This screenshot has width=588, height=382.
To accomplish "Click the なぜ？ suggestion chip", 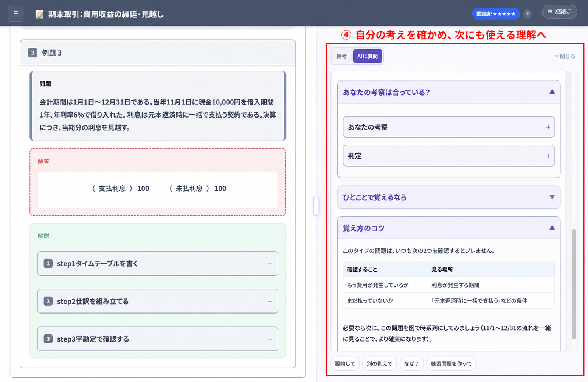I will tap(411, 363).
